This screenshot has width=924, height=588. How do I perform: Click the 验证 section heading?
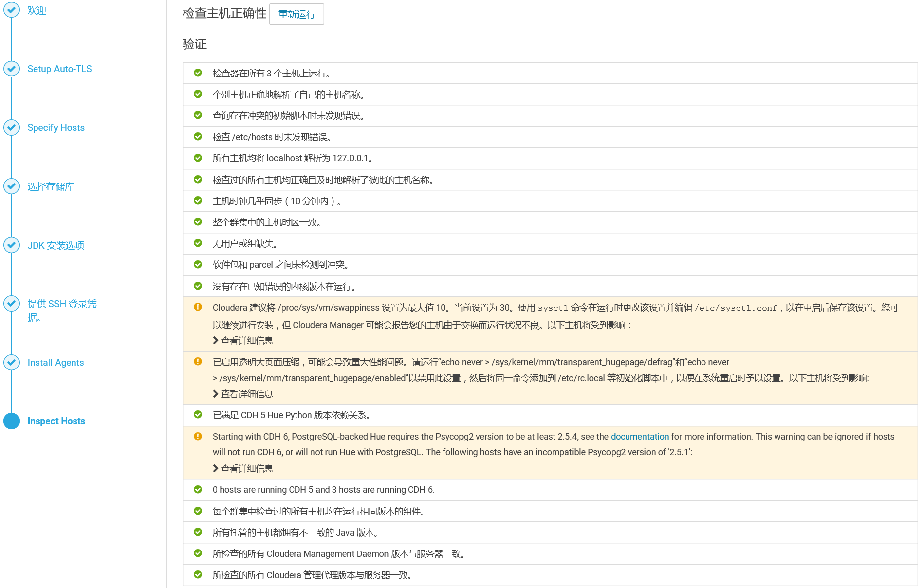[194, 44]
